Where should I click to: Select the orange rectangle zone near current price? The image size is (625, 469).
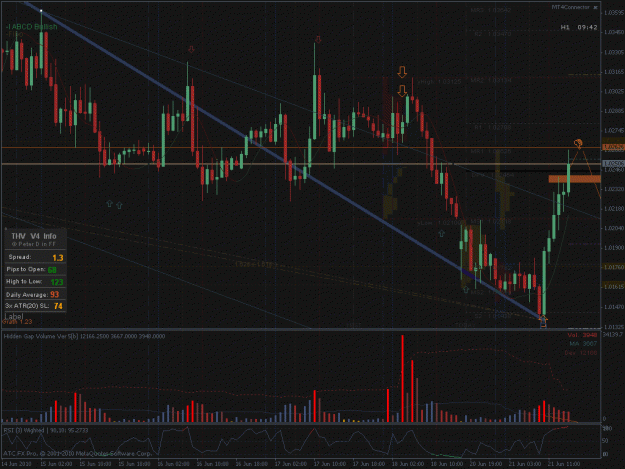click(574, 179)
